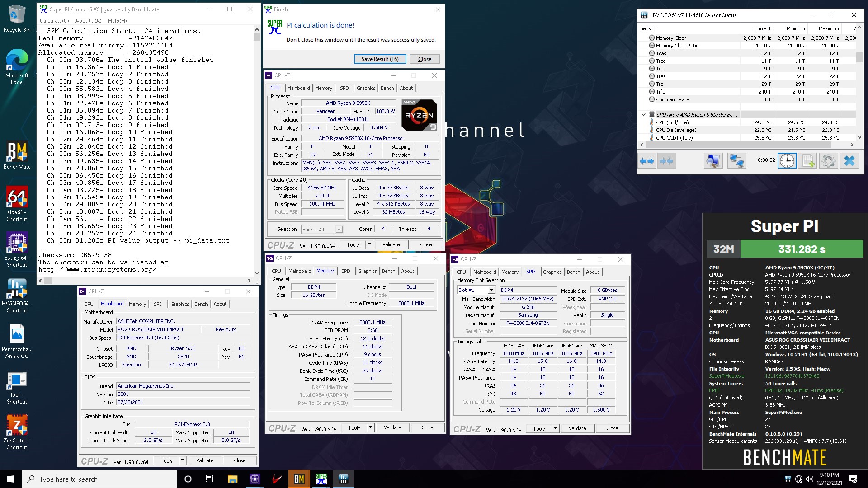Click red swoosh app taskbar icon
This screenshot has width=868, height=488.
(277, 479)
